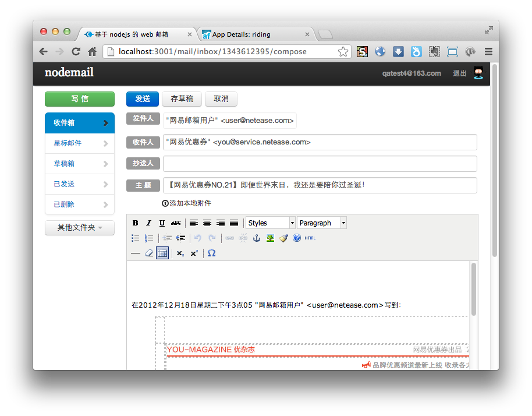
Task: Click 取消 cancel button
Action: tap(221, 99)
